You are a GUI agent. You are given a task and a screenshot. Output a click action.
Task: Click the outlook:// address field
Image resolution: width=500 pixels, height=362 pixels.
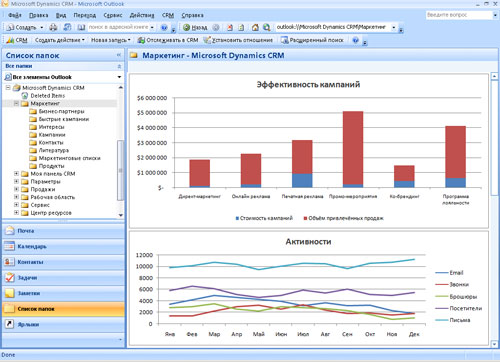332,27
